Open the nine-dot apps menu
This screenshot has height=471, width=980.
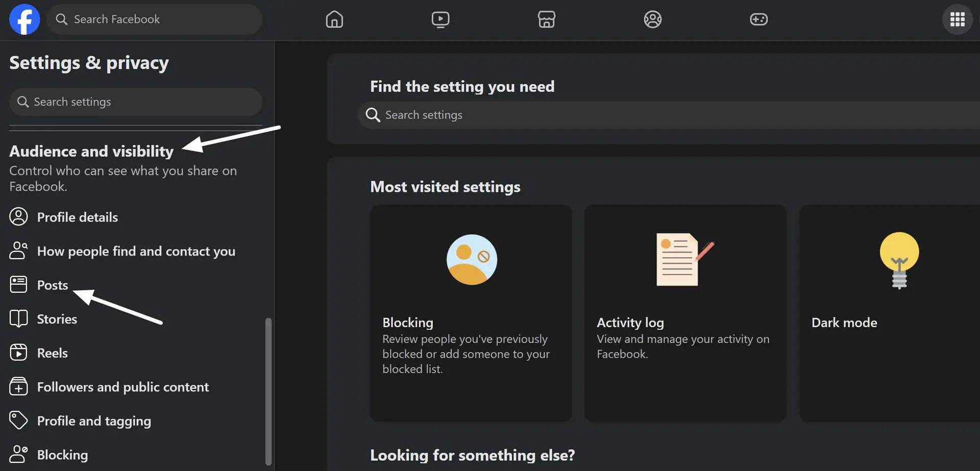(x=957, y=19)
